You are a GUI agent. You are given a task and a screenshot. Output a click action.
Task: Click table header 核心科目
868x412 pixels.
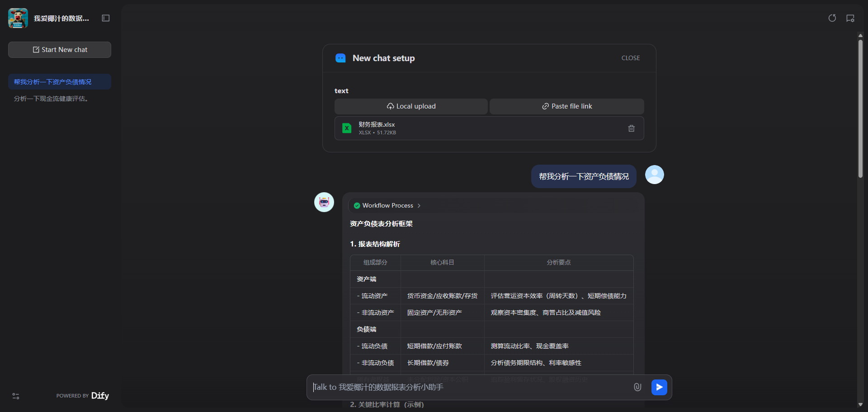coord(442,262)
